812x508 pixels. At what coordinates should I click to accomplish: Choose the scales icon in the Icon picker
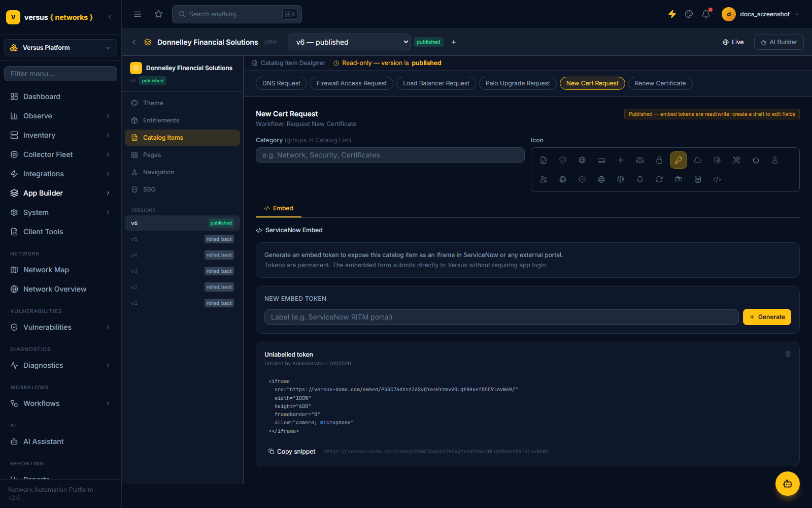pos(621,179)
